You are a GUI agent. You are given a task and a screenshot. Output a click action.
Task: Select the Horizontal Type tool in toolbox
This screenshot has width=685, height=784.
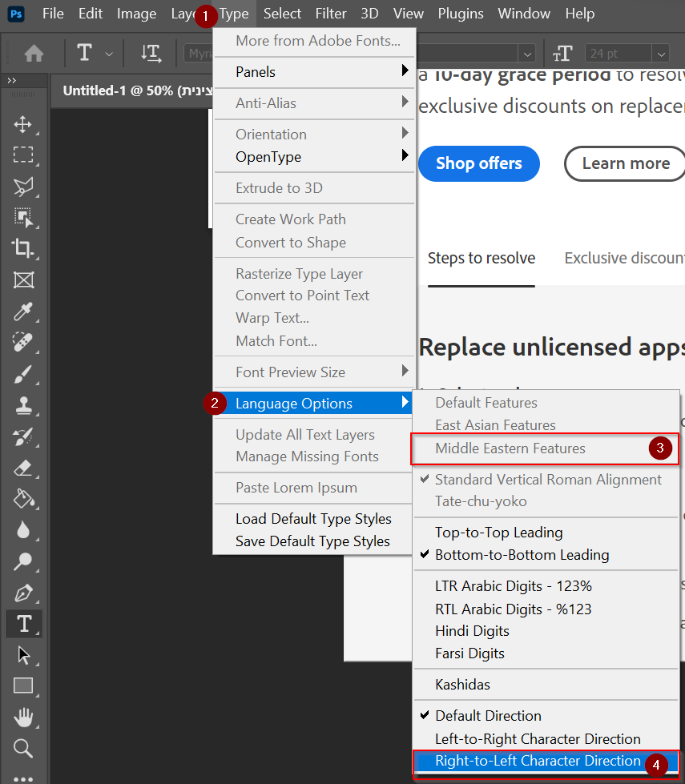tap(23, 624)
